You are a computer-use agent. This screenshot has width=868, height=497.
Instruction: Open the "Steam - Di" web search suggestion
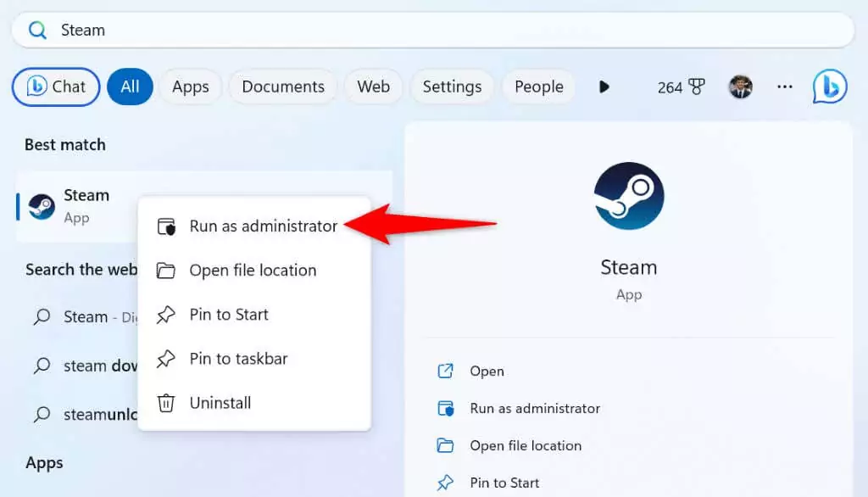[83, 317]
